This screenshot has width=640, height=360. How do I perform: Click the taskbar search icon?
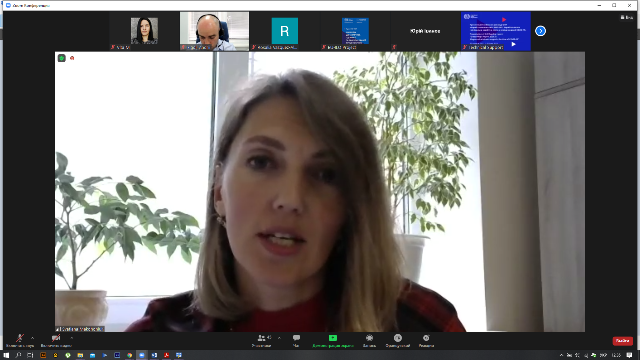(x=18, y=355)
